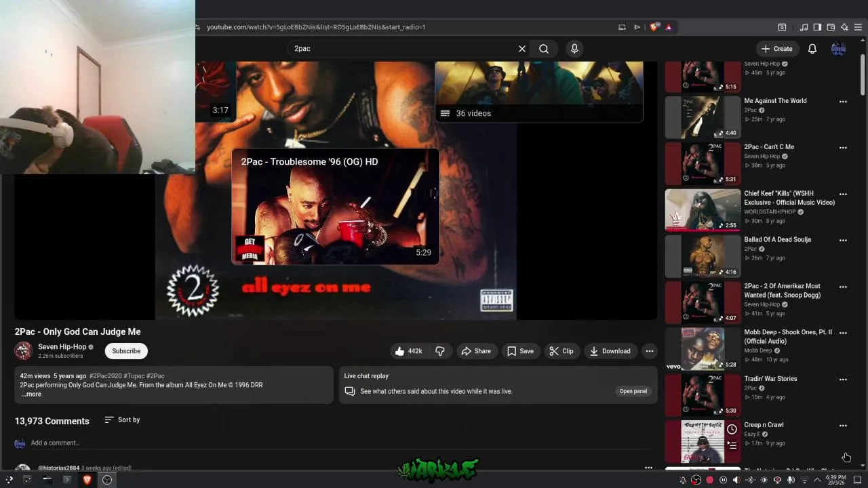
Task: Open options for 2 Of Amerikaz Most Wanted
Action: click(843, 287)
